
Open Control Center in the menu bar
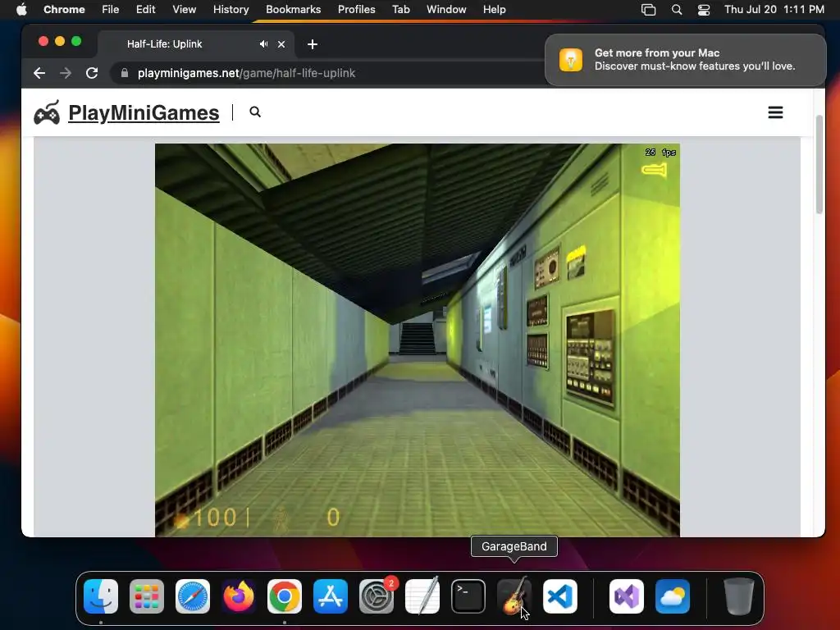point(703,10)
